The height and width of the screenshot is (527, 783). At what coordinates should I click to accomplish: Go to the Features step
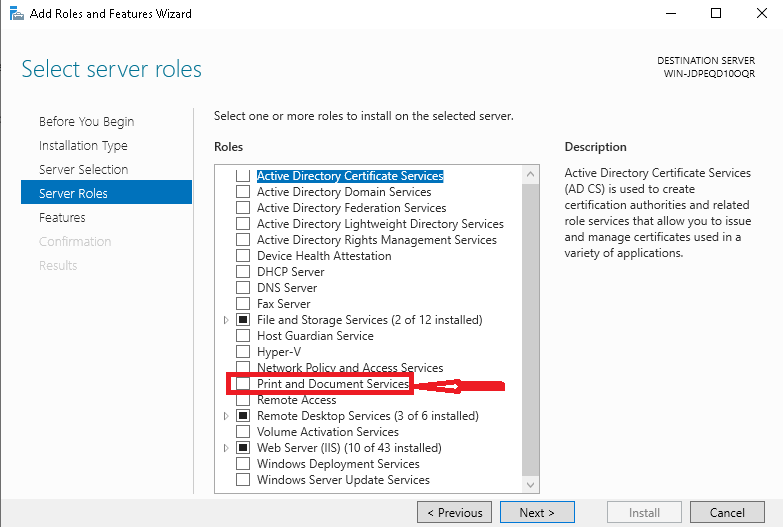[x=62, y=218]
